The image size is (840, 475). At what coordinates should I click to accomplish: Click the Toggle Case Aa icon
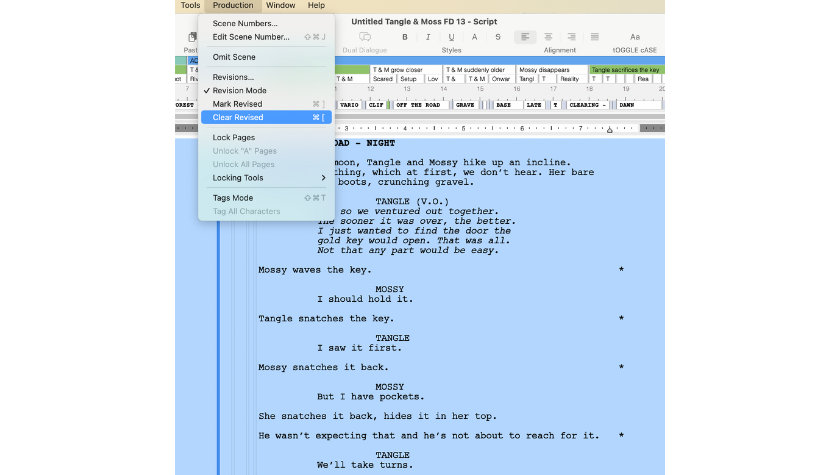coord(635,37)
